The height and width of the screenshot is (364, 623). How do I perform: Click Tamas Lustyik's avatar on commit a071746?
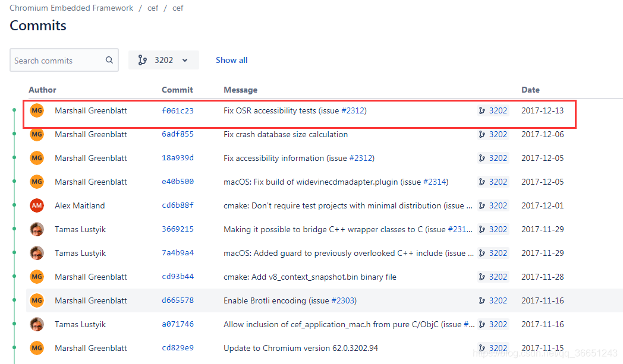tap(37, 324)
